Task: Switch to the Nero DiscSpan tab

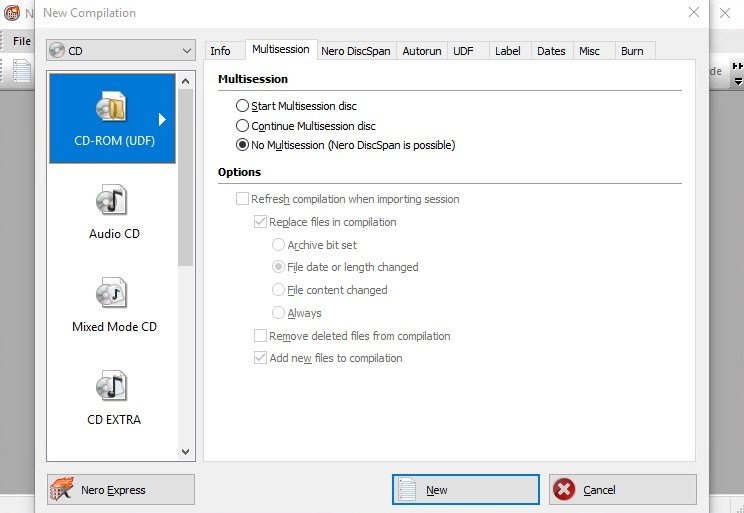Action: tap(356, 51)
